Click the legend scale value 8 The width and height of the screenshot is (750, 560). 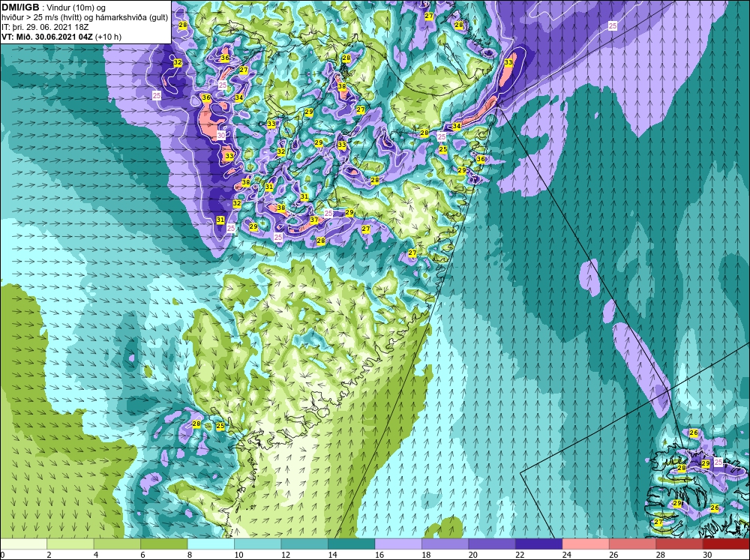pos(190,555)
